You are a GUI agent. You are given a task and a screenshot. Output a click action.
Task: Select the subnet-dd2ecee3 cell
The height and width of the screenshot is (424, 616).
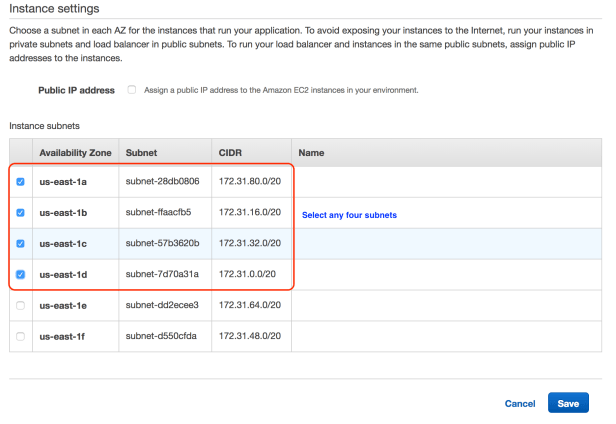click(x=162, y=305)
